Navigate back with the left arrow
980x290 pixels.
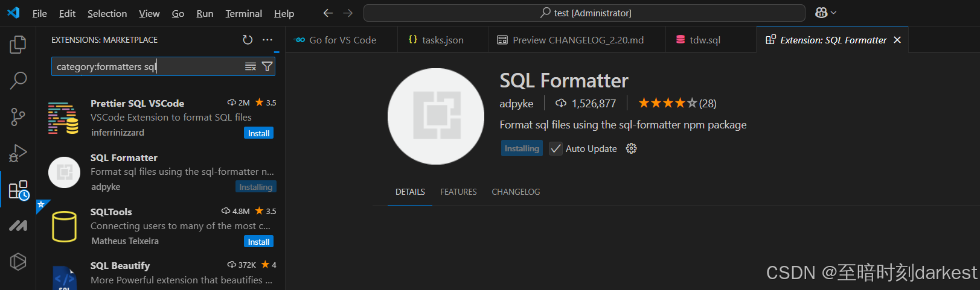(x=328, y=13)
